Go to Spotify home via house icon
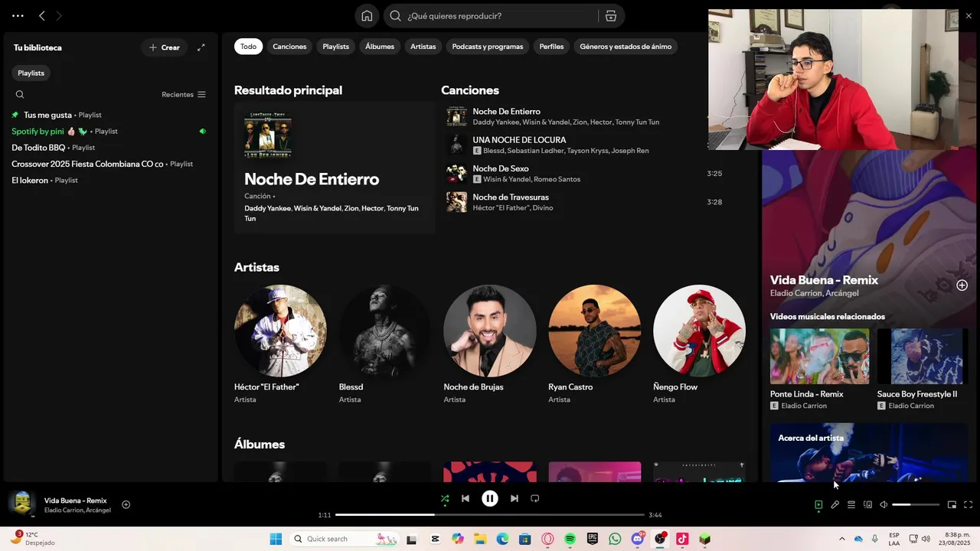The image size is (980, 551). click(x=367, y=16)
